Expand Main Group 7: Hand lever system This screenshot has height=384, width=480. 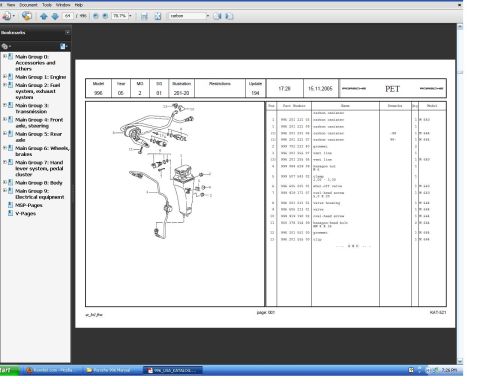pyautogui.click(x=5, y=162)
